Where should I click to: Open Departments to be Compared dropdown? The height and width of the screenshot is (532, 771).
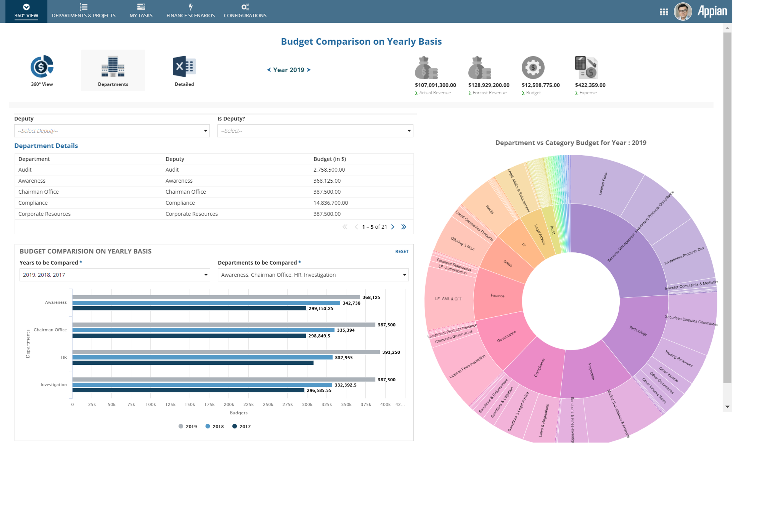coord(313,275)
